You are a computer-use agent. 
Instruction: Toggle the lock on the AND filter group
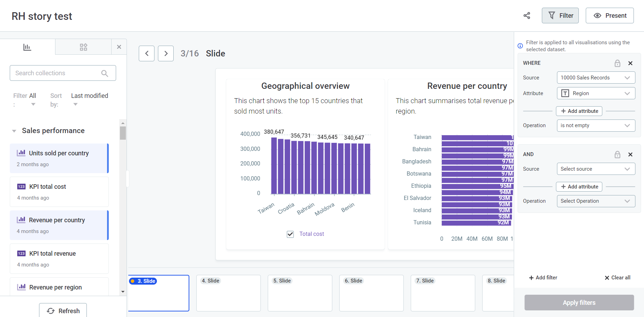pyautogui.click(x=618, y=154)
